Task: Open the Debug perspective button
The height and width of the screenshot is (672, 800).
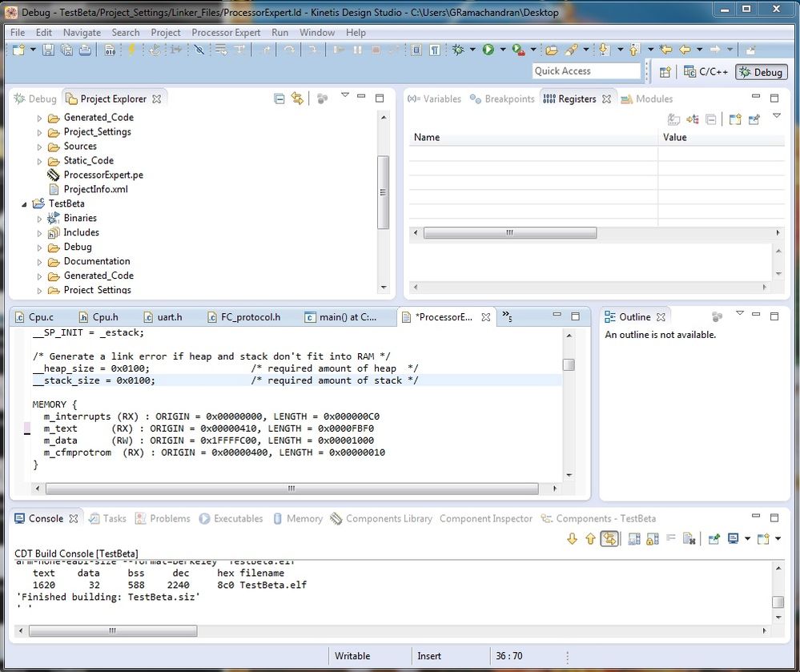Action: (762, 72)
